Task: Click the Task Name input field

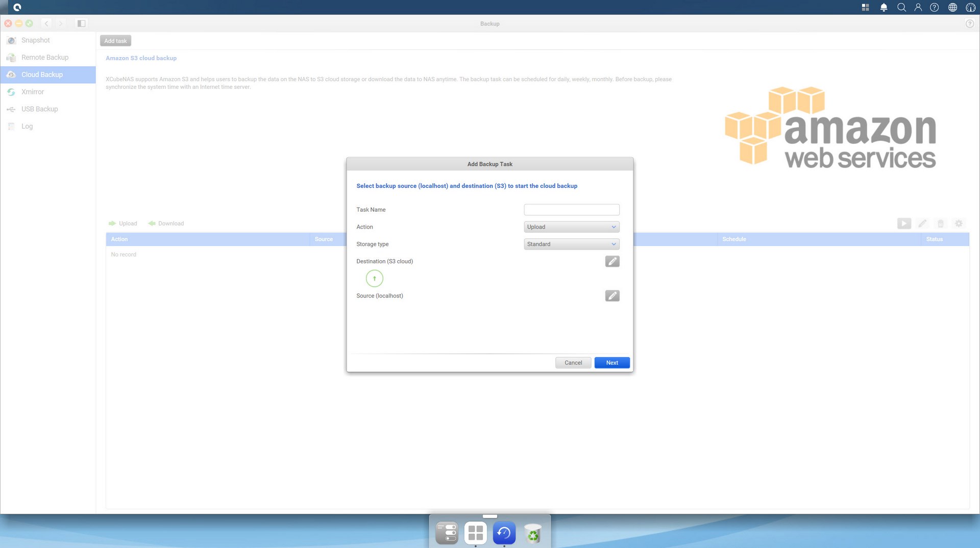Action: [x=572, y=210]
